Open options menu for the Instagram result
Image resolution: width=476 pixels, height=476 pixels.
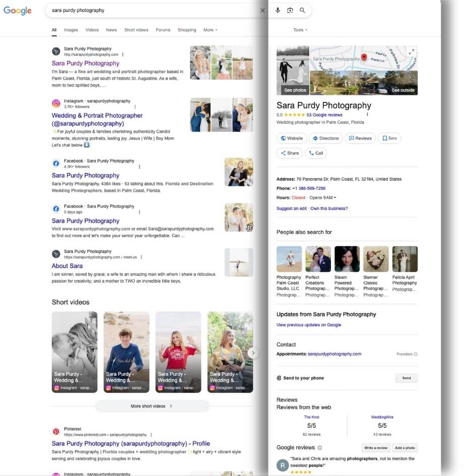(135, 107)
